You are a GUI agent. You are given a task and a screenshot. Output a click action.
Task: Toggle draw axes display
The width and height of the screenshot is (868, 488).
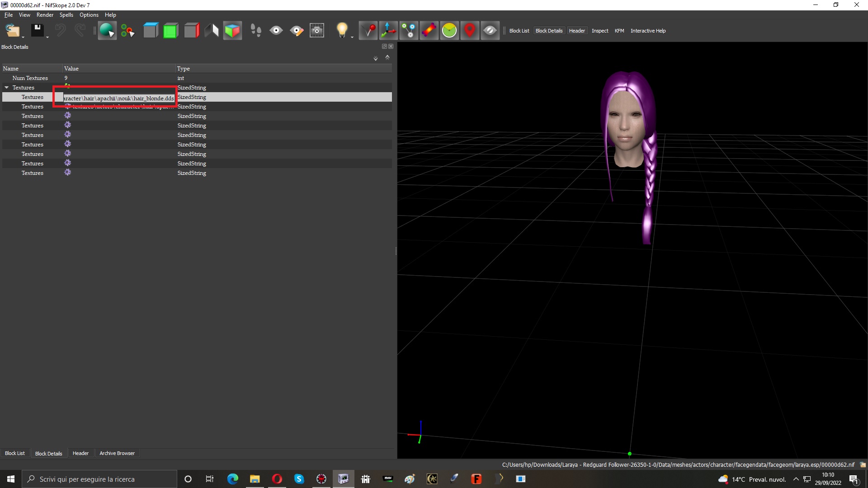click(x=388, y=31)
